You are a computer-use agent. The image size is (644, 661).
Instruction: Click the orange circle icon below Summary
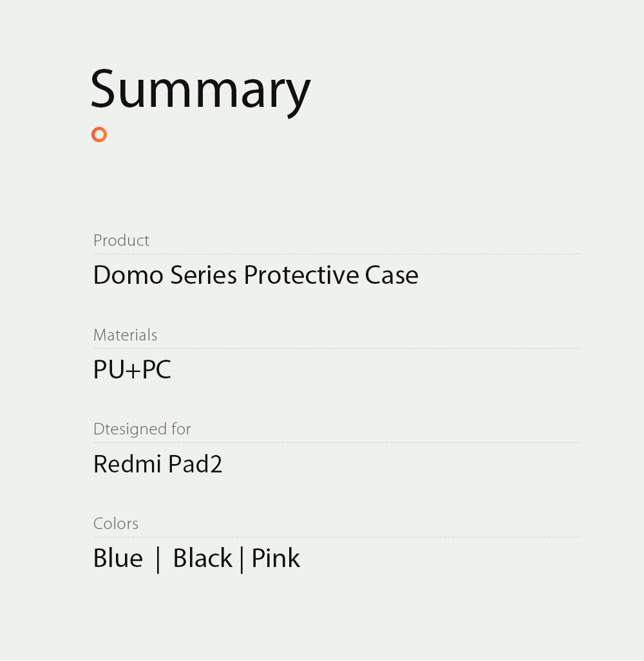(x=99, y=135)
